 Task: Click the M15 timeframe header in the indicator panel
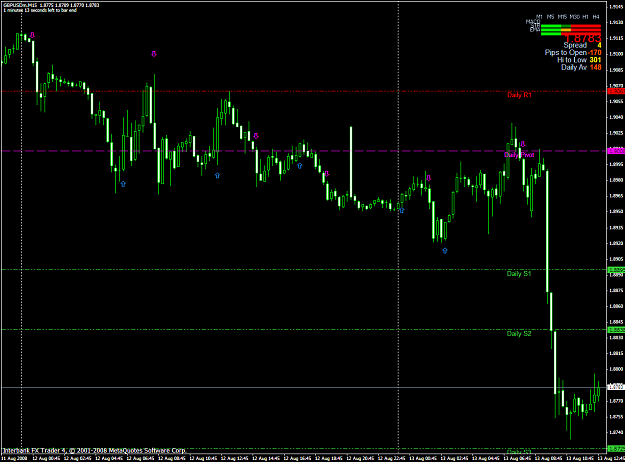(x=562, y=17)
